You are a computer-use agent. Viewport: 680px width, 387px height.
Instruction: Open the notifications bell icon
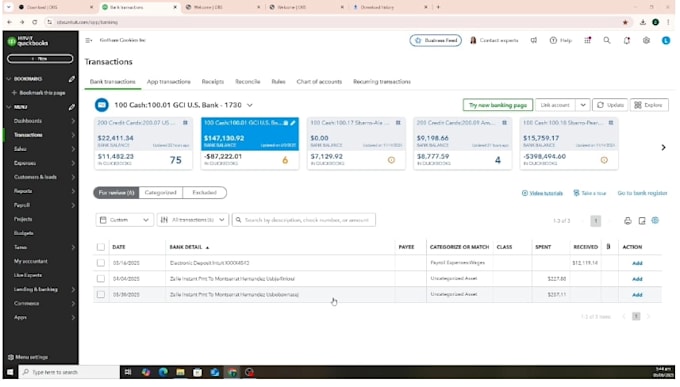[x=627, y=40]
